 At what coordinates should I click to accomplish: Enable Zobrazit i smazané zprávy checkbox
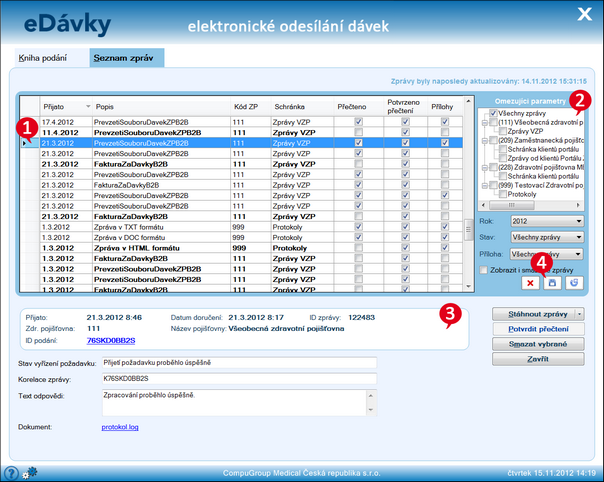pyautogui.click(x=483, y=270)
